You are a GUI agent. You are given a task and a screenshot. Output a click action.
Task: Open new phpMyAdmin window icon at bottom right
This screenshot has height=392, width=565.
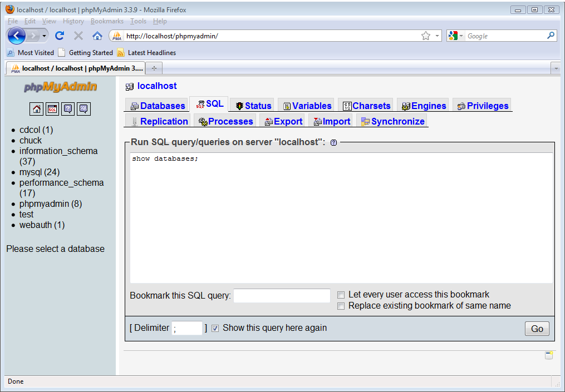click(x=548, y=355)
